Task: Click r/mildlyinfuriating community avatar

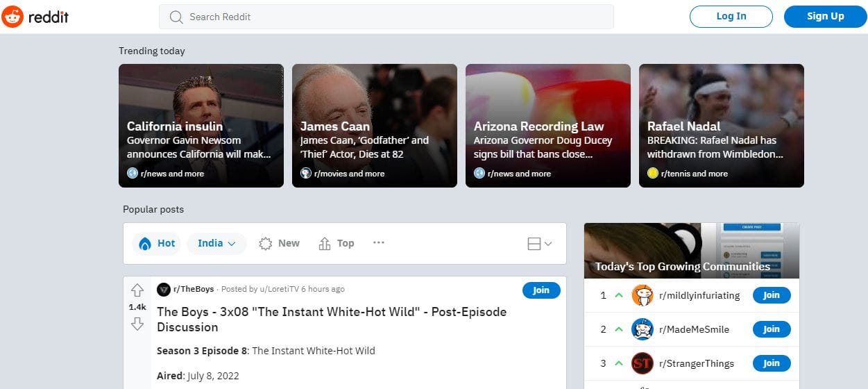Action: pyautogui.click(x=643, y=295)
